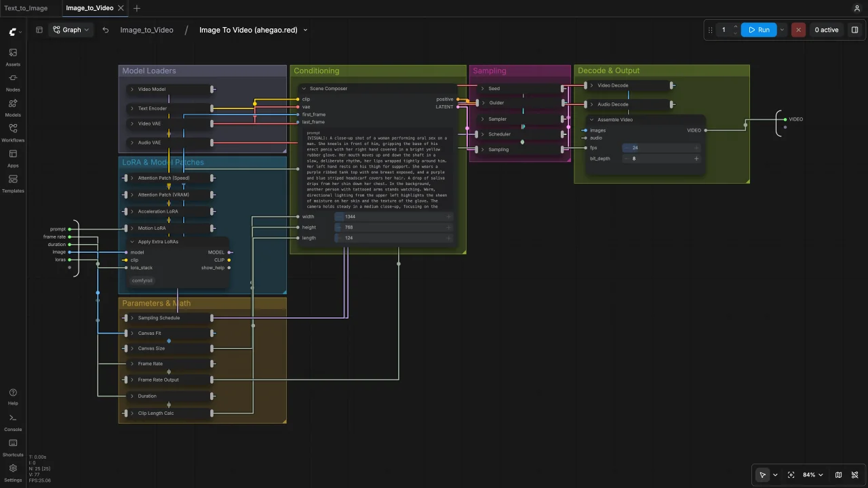The image size is (868, 488).
Task: Open the Assets sidebar panel
Action: click(13, 57)
